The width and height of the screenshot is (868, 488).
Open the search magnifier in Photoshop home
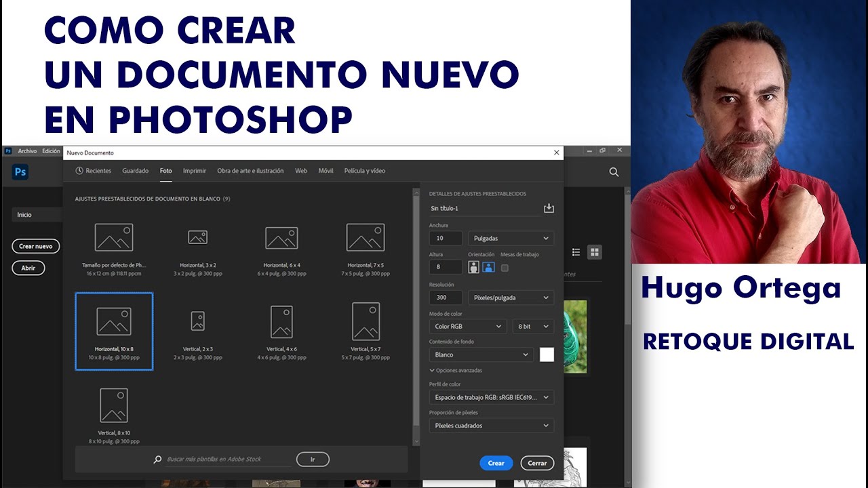pyautogui.click(x=614, y=172)
